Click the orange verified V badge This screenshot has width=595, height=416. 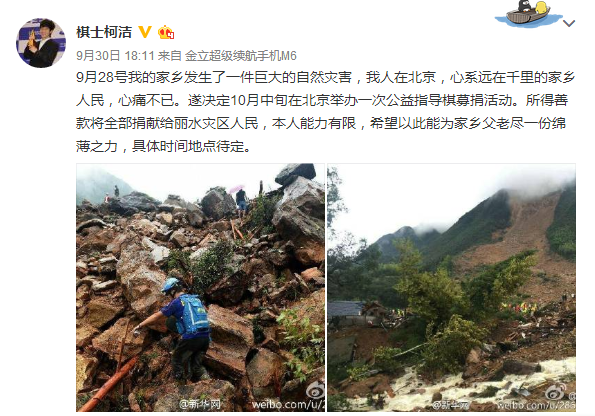pyautogui.click(x=145, y=32)
